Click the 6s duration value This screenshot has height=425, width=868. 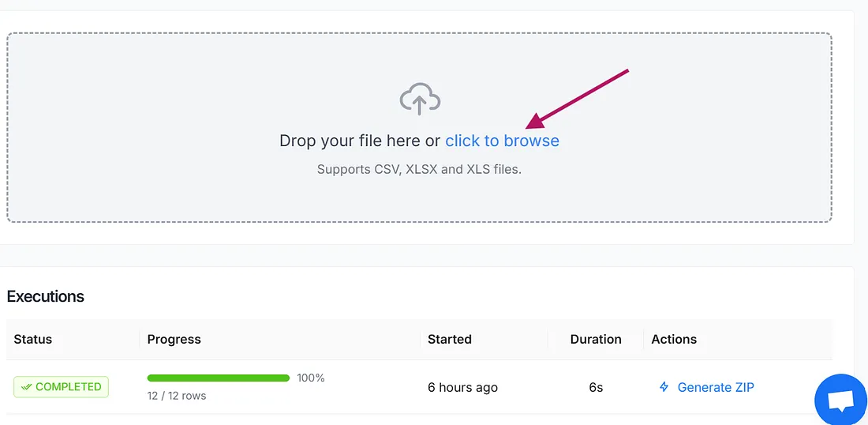pos(596,387)
